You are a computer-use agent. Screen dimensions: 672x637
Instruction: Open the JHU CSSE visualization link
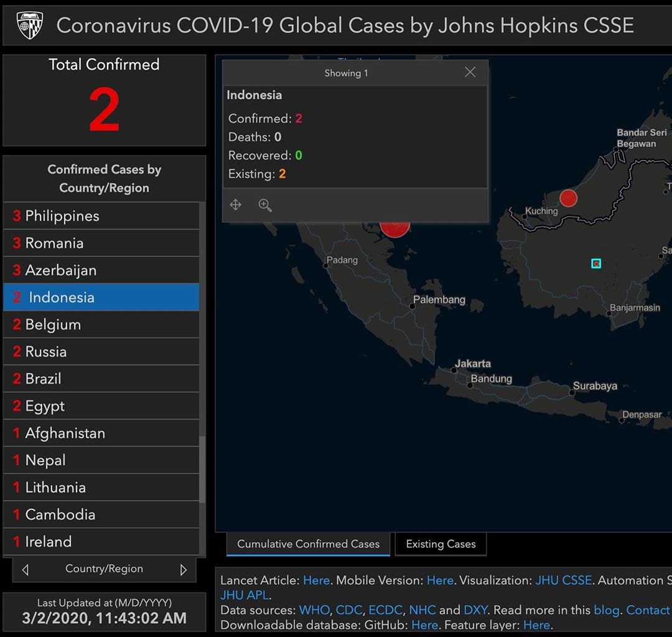click(563, 580)
